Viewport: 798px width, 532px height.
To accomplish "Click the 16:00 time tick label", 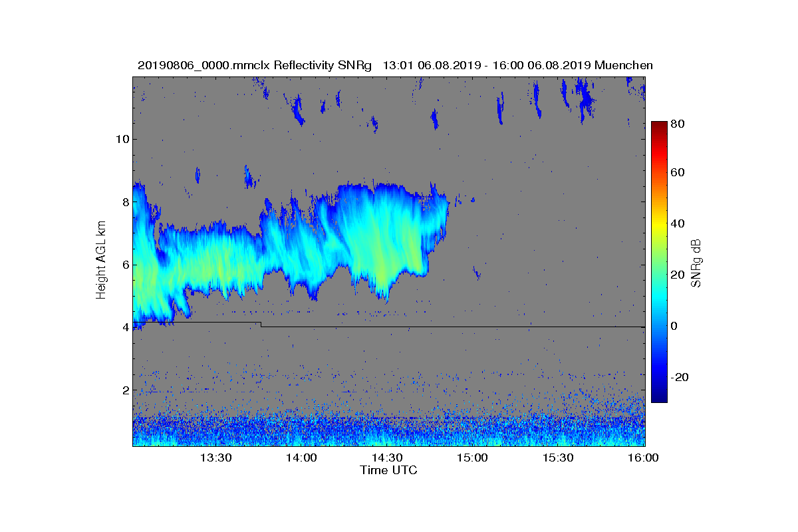I will click(x=643, y=458).
